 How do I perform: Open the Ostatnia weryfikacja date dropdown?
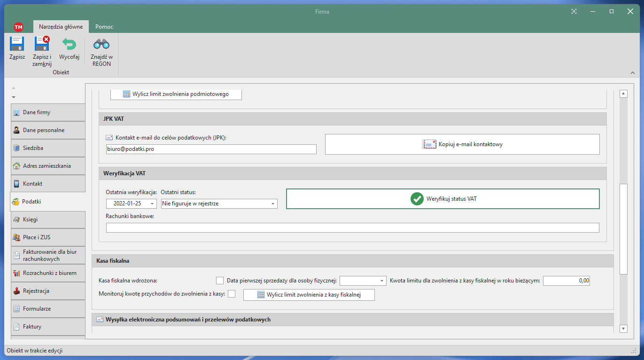(152, 204)
